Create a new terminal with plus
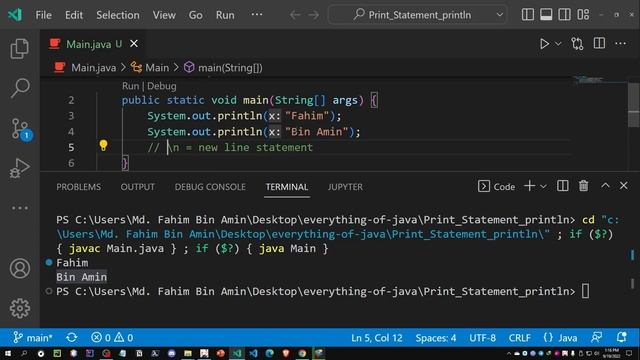The image size is (640, 360). pos(529,186)
